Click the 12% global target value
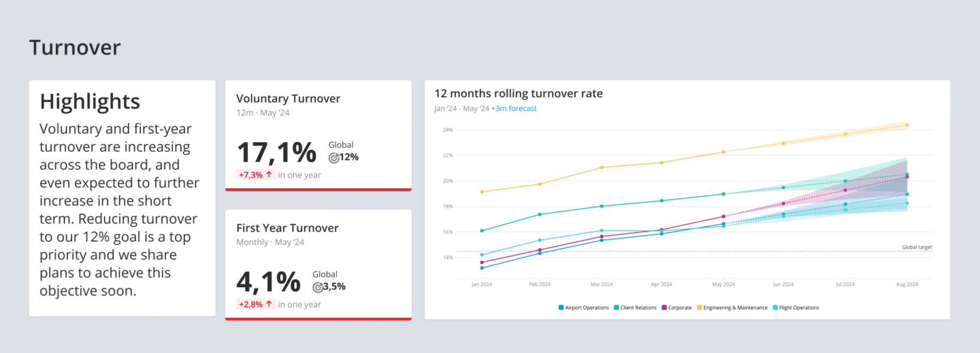The width and height of the screenshot is (980, 353). click(350, 157)
